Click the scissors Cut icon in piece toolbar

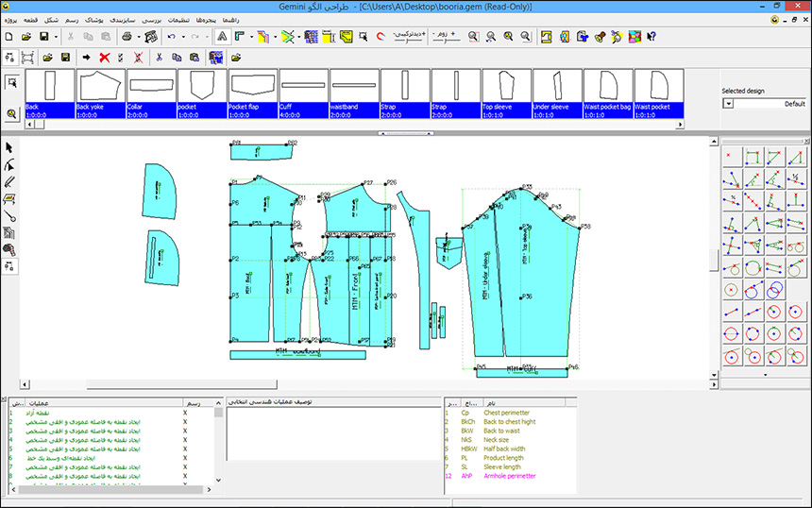point(161,58)
